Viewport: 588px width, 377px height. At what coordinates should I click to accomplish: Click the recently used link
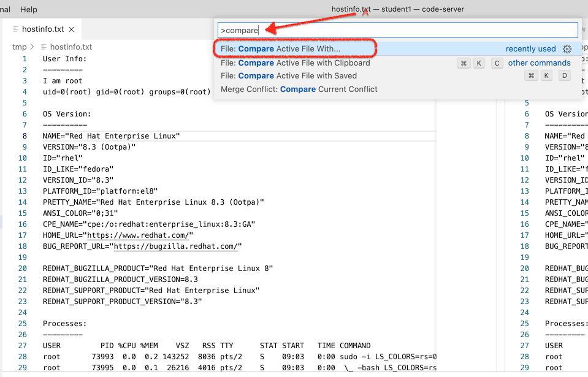[530, 49]
